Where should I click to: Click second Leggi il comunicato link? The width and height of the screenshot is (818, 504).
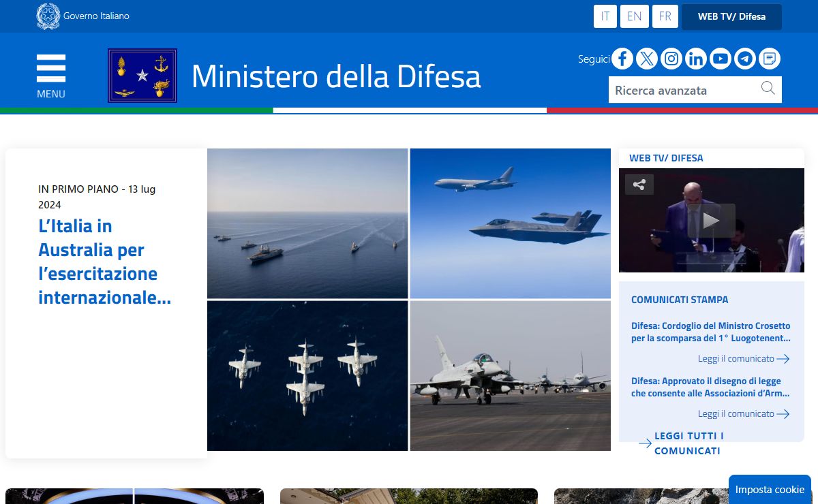coord(736,413)
